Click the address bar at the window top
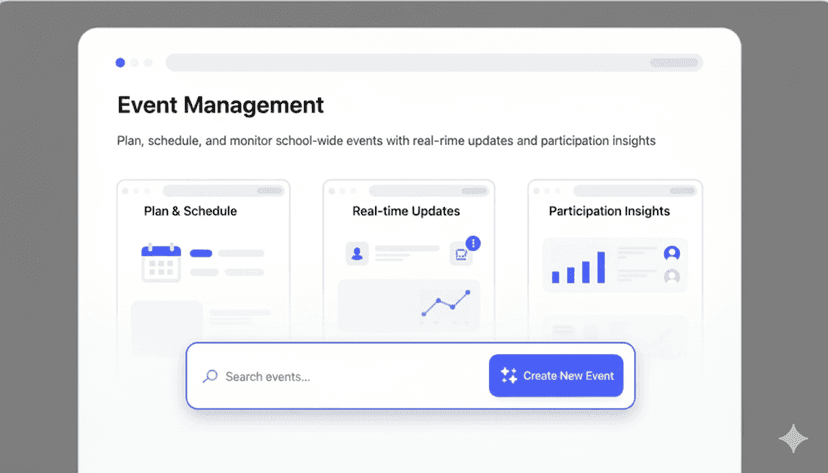This screenshot has height=473, width=828. click(433, 63)
